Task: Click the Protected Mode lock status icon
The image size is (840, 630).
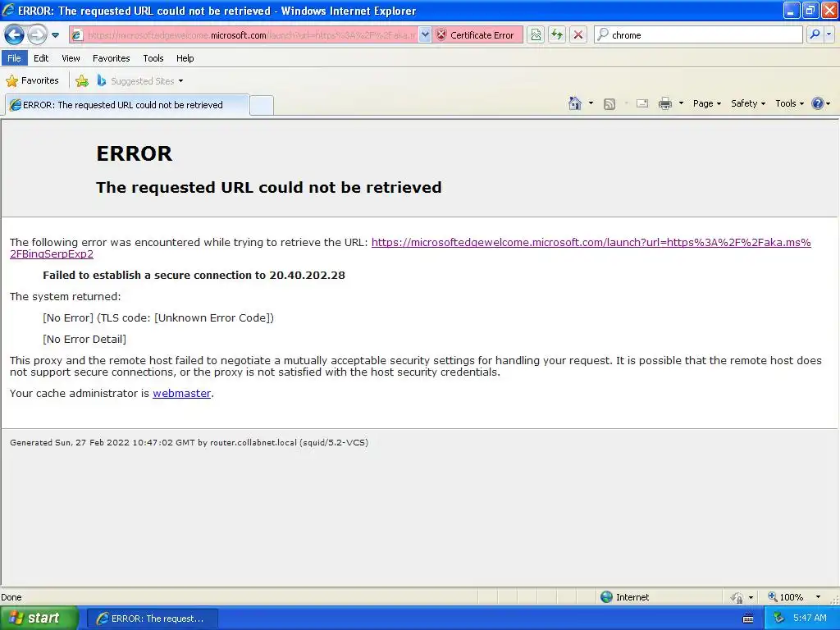Action: [x=737, y=597]
